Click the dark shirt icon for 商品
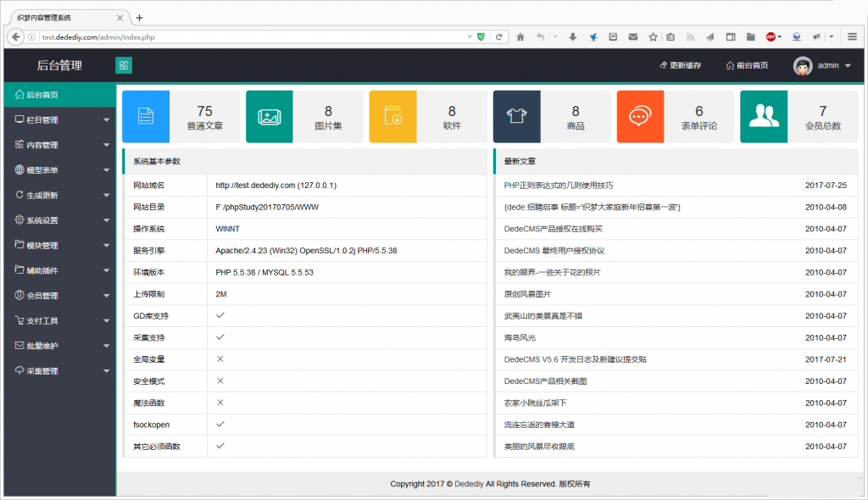The height and width of the screenshot is (500, 868). 516,116
